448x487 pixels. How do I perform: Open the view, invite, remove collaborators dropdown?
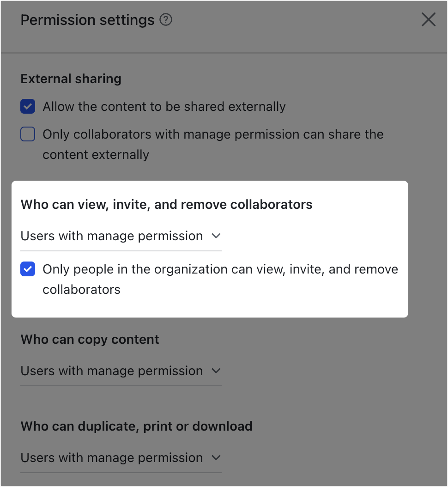(121, 237)
